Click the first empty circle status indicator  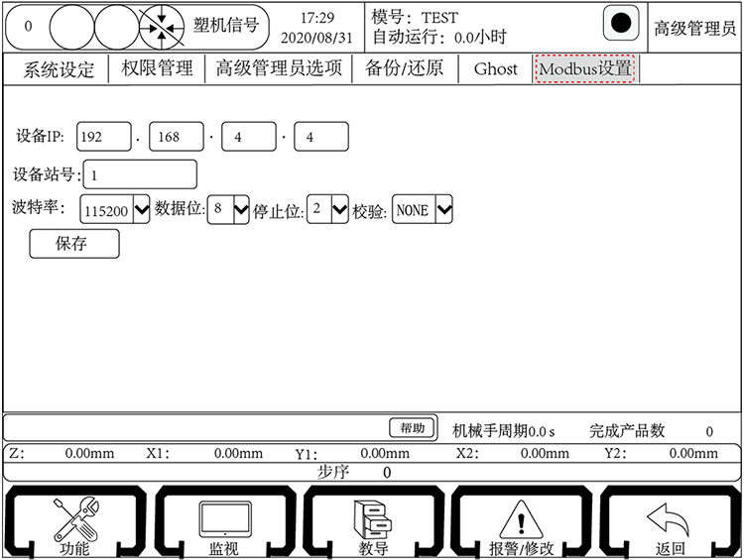[x=70, y=26]
